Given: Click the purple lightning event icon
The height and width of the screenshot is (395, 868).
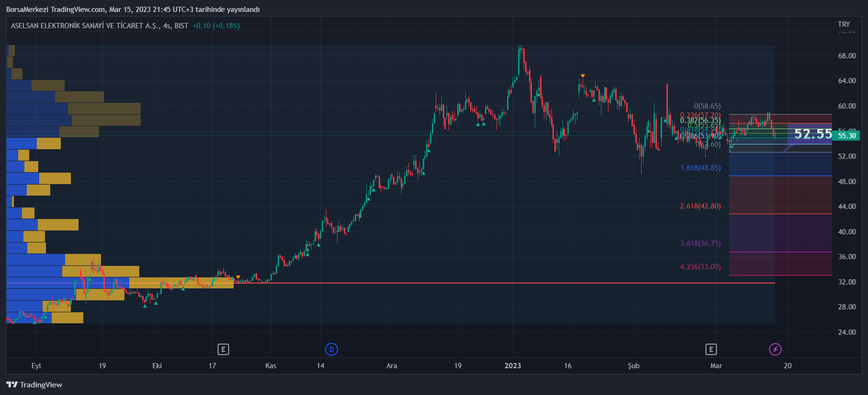Looking at the screenshot, I should click(775, 350).
